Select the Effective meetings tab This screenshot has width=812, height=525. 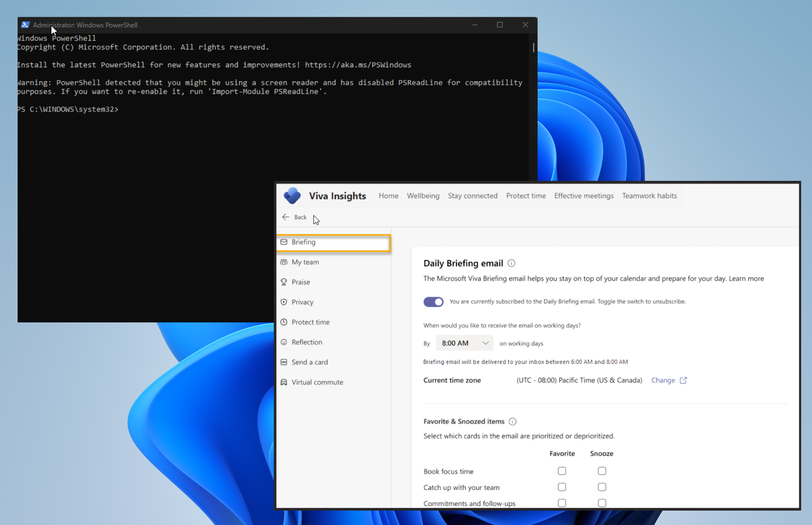click(584, 196)
